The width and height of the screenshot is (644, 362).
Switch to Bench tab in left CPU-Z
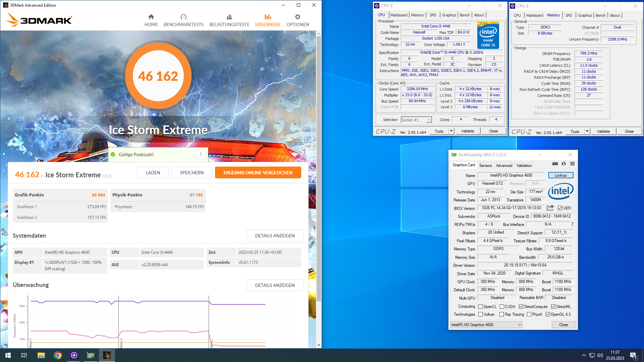[x=465, y=15]
